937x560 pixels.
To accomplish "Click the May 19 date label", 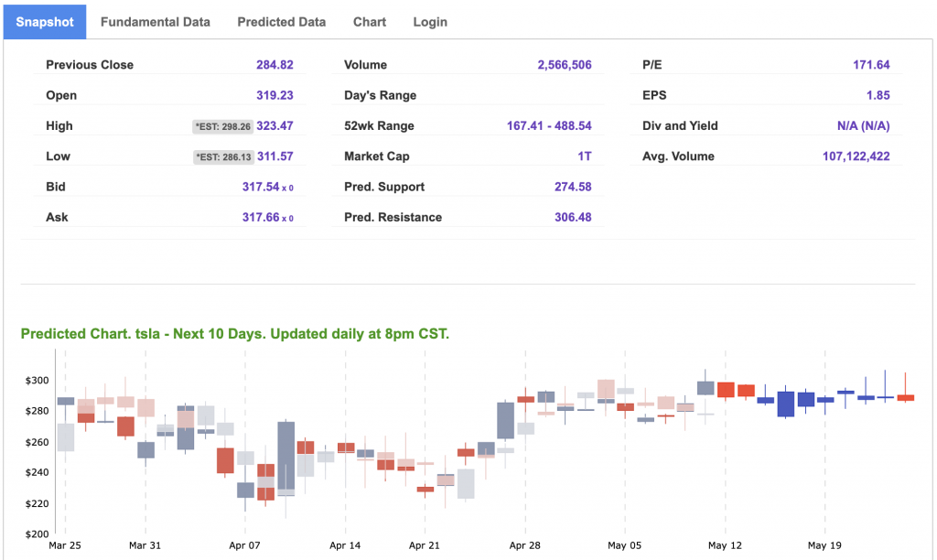I will 824,545.
